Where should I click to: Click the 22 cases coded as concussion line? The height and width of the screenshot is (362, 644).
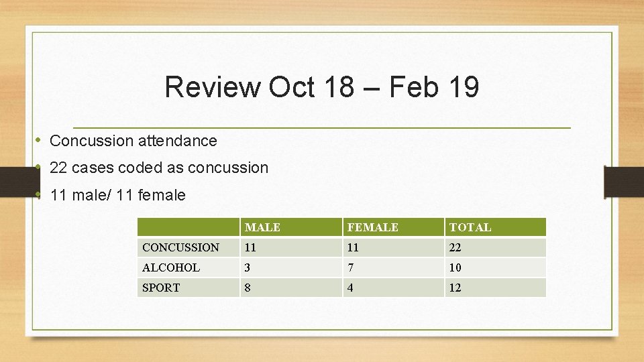159,168
